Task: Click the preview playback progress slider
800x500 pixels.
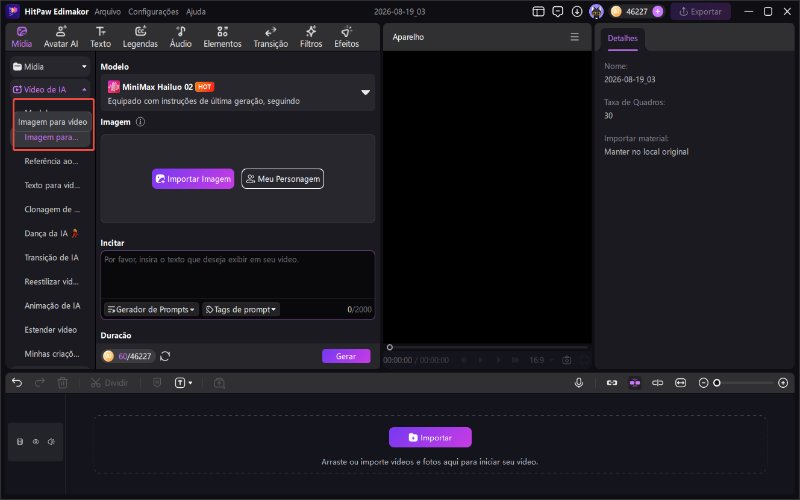Action: [x=488, y=347]
